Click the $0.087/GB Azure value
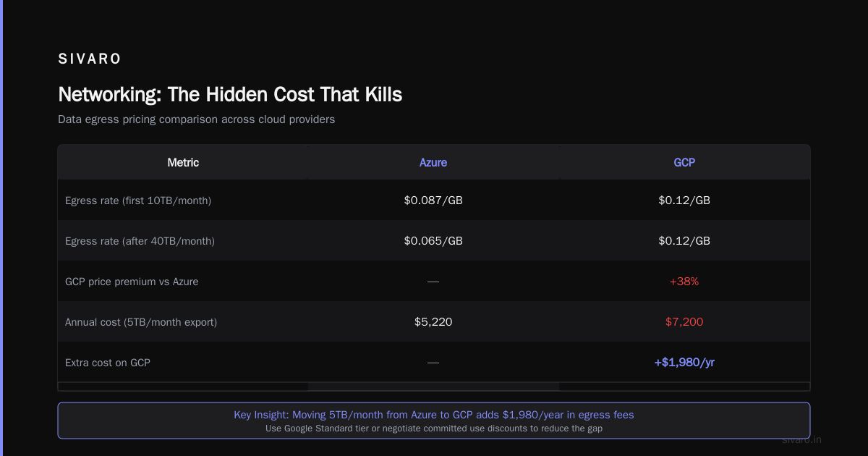 (433, 200)
